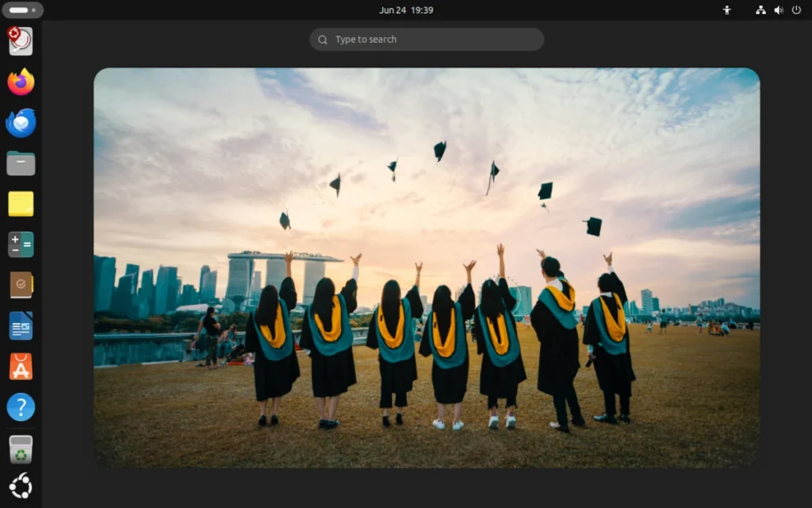Open Help via the blue question mark
The image size is (812, 508).
[x=21, y=407]
